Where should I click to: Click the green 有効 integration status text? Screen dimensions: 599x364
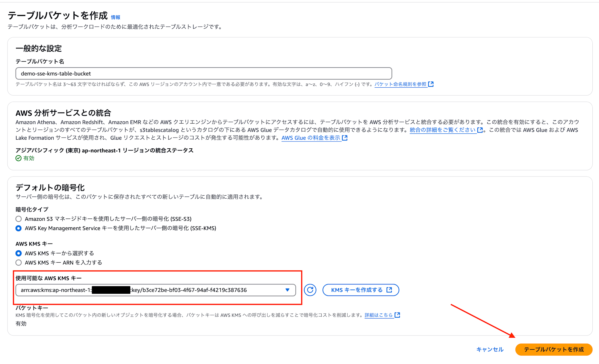29,158
